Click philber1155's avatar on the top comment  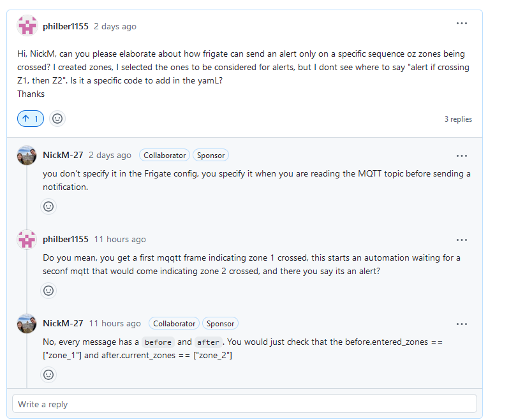(27, 25)
